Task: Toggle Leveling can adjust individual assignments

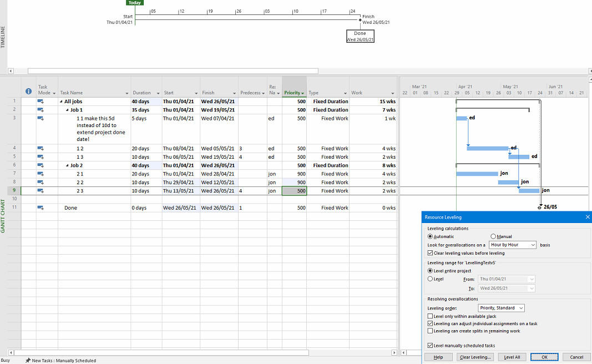Action: [x=430, y=323]
